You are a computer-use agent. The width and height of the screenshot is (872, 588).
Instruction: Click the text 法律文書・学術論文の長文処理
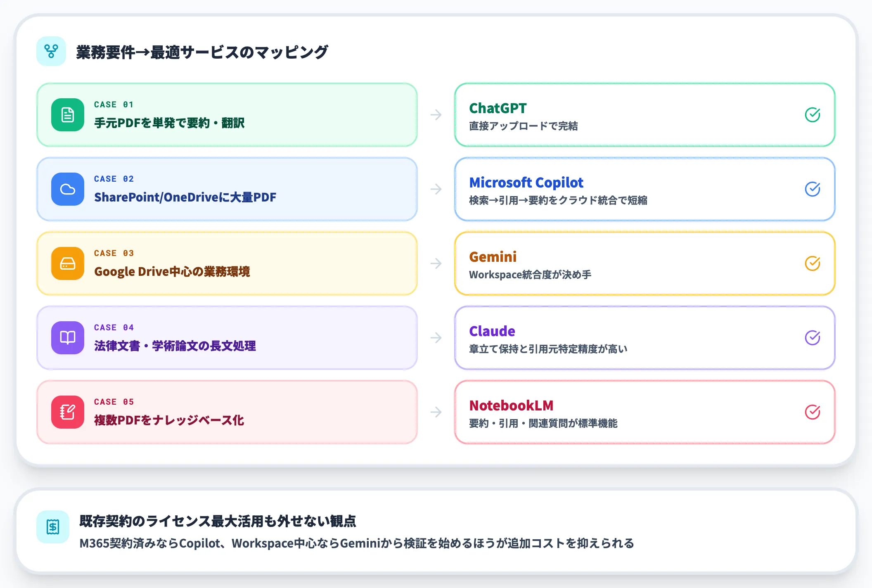click(175, 346)
